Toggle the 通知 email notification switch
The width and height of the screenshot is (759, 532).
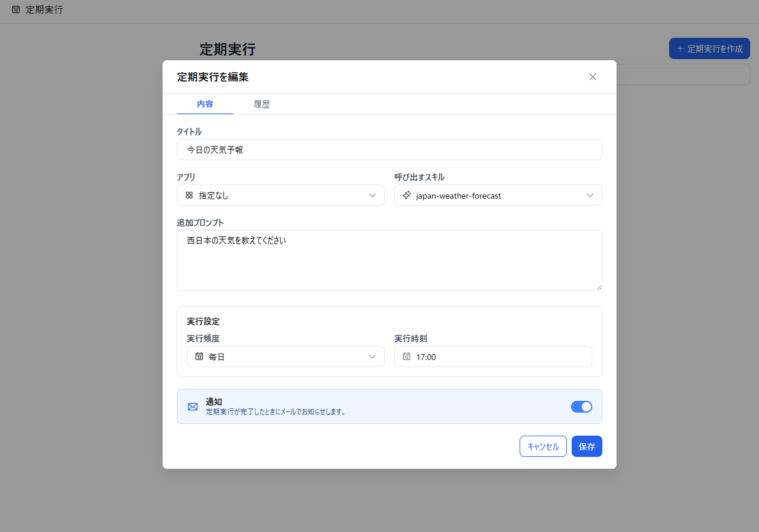582,407
